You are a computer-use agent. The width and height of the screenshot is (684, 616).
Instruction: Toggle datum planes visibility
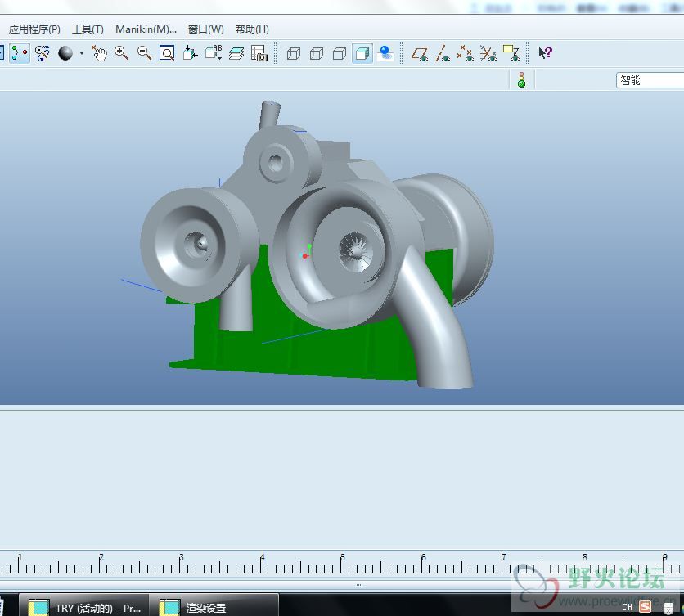(x=420, y=53)
